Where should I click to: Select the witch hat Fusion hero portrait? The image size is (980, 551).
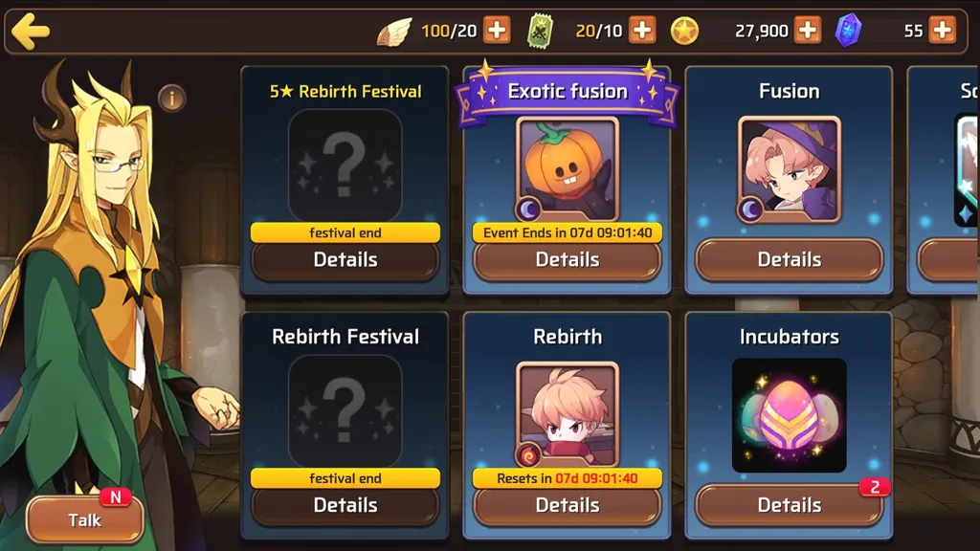[x=790, y=169]
